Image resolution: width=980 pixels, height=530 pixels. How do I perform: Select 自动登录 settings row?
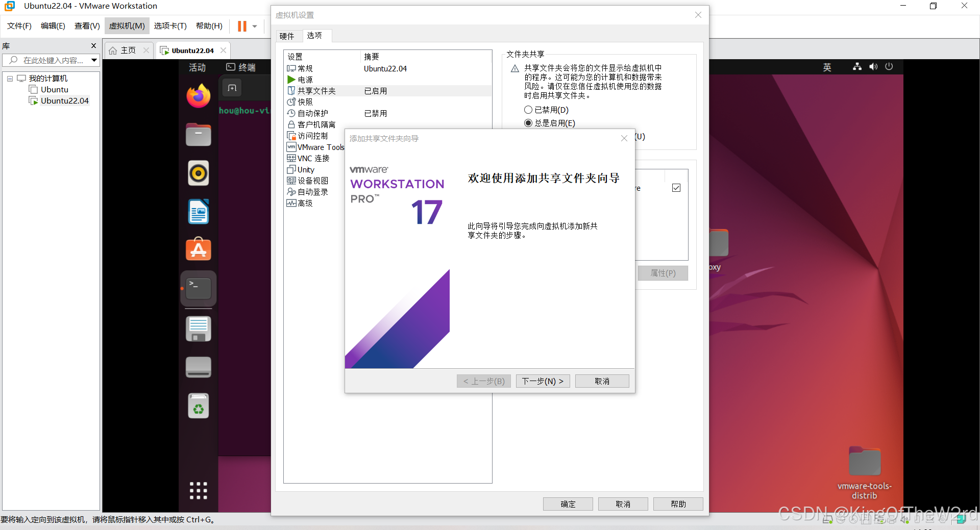click(315, 192)
